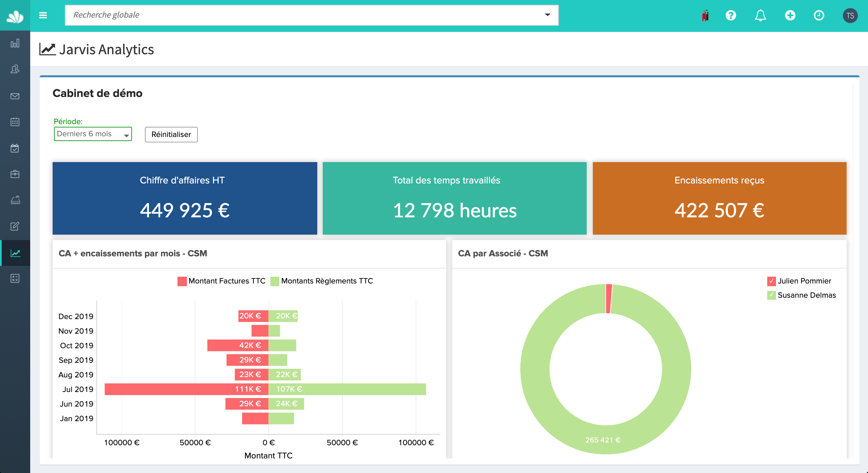
Task: Click the plus add-new icon
Action: [790, 15]
